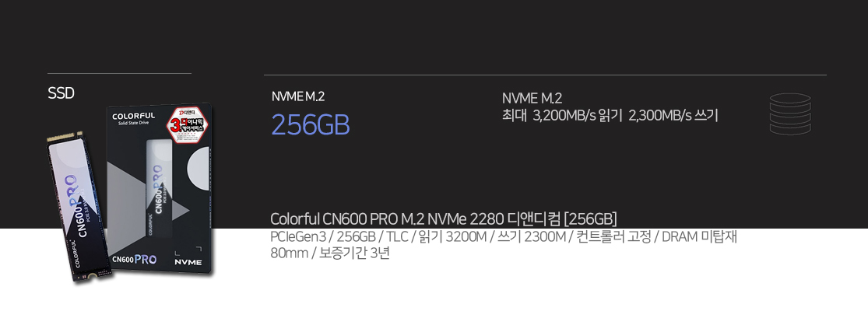Click the max read/write speed text

point(610,115)
